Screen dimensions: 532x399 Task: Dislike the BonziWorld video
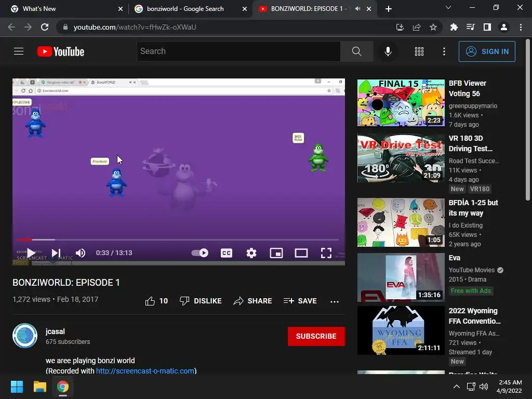point(201,301)
